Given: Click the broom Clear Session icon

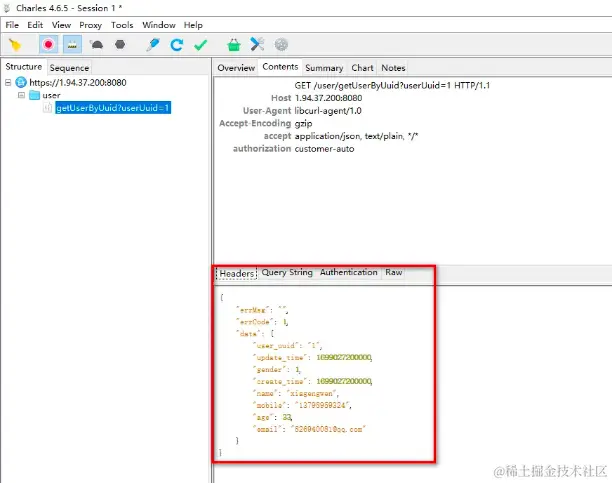Looking at the screenshot, I should click(15, 45).
